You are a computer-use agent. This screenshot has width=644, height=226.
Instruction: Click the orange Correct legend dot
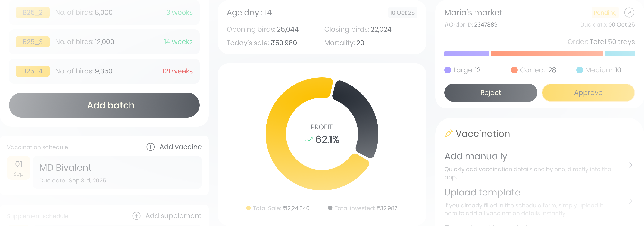514,70
